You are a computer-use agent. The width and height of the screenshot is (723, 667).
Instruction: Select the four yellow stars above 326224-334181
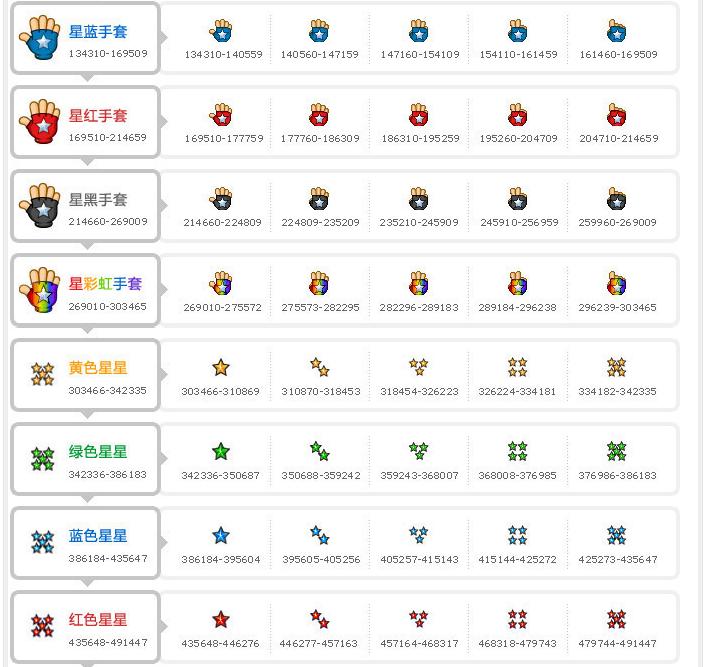coord(518,367)
